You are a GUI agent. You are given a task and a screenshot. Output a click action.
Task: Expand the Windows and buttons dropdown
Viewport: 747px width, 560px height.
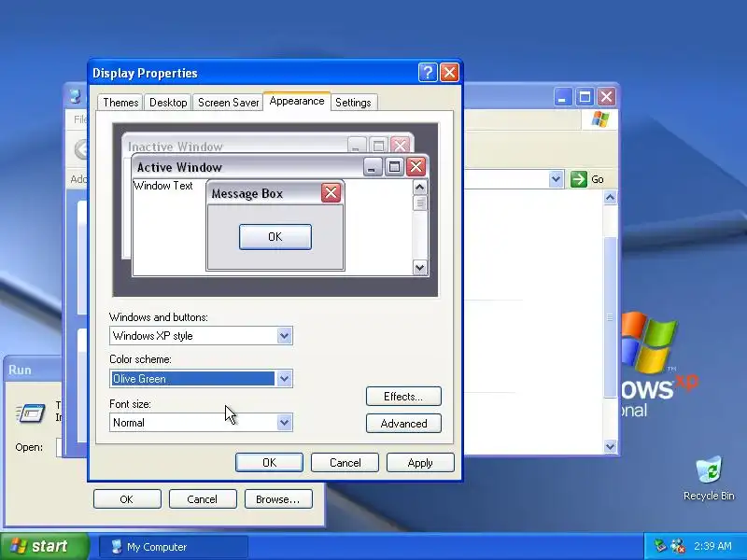285,336
